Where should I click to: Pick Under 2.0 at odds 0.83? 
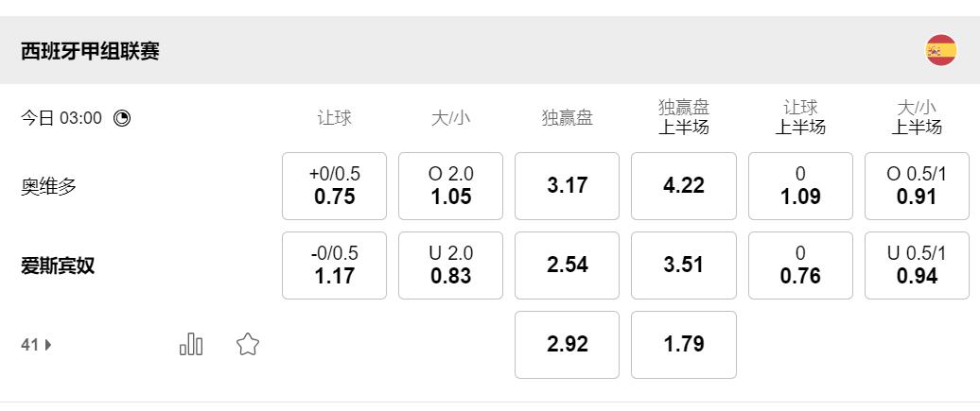point(450,265)
